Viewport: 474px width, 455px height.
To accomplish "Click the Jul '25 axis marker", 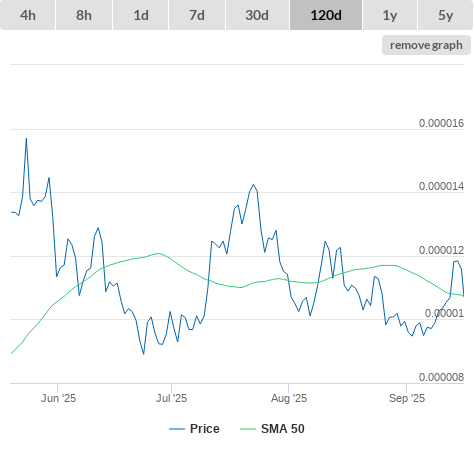I will pos(171,398).
